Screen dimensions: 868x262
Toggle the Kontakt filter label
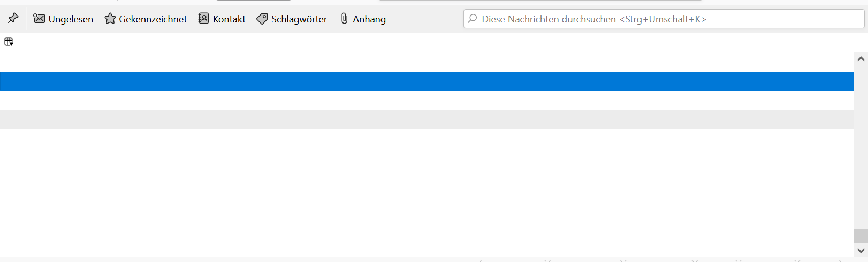[x=229, y=19]
